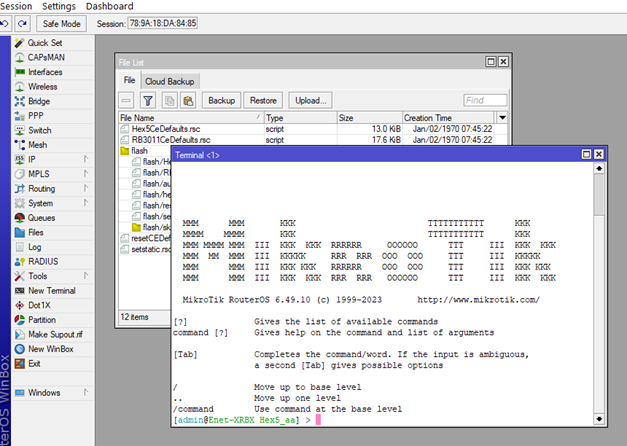Click the remove (minus) button in File List
Screen dimensions: 627x446
coord(126,100)
